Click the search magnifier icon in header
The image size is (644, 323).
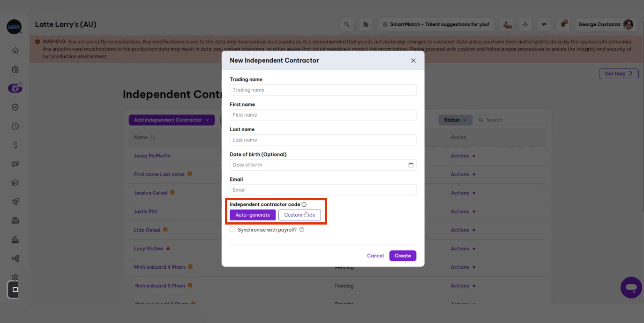(x=347, y=24)
